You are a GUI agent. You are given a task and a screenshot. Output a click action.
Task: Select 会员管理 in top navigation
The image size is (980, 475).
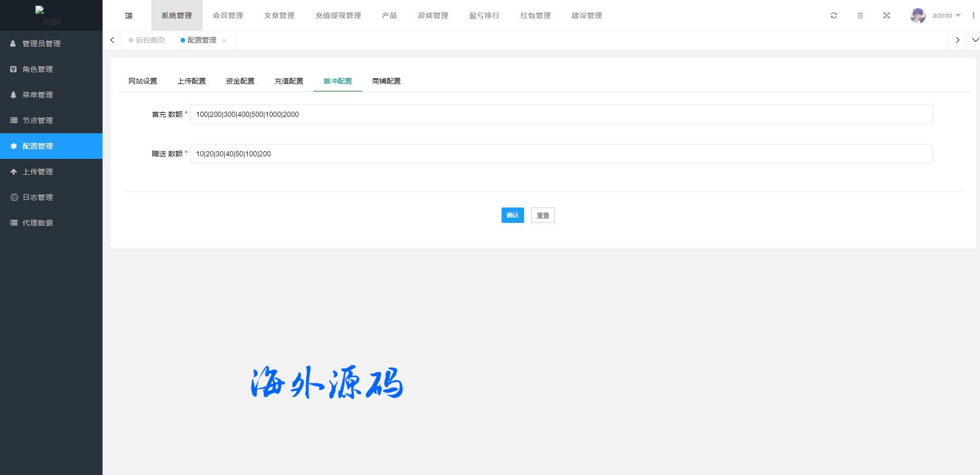click(228, 15)
